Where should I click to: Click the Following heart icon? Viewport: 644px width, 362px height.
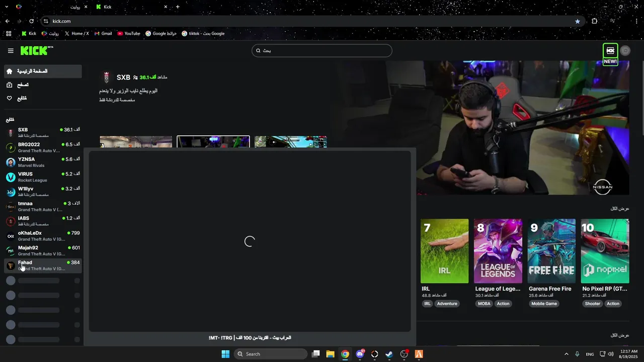pyautogui.click(x=9, y=99)
